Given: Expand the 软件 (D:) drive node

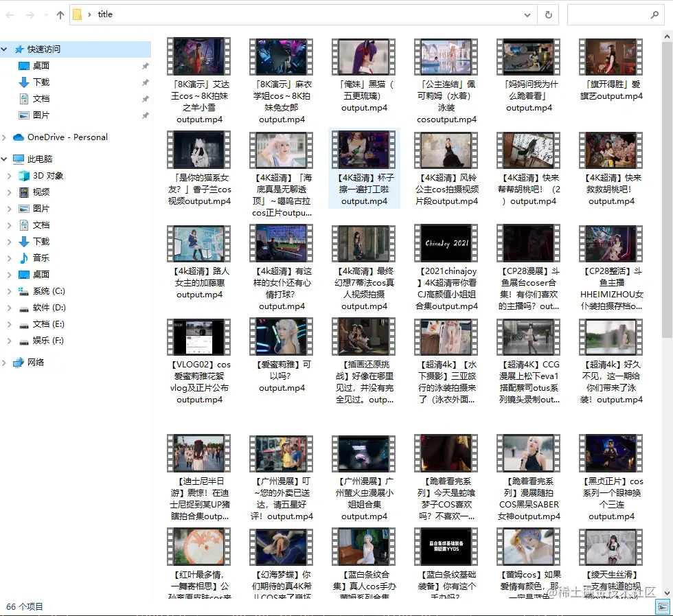Looking at the screenshot, I should click(10, 308).
